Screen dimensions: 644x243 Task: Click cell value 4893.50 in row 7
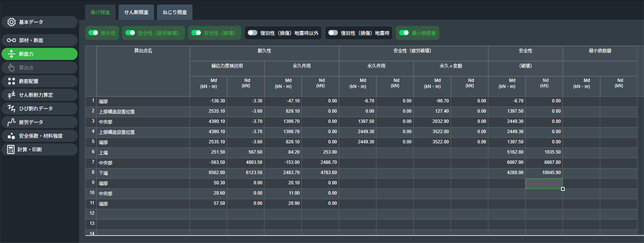246,163
